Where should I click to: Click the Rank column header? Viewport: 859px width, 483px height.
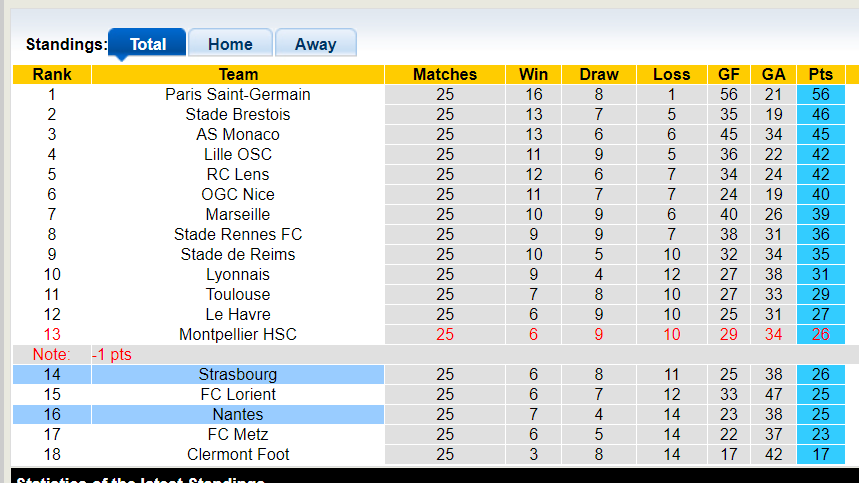pos(52,74)
